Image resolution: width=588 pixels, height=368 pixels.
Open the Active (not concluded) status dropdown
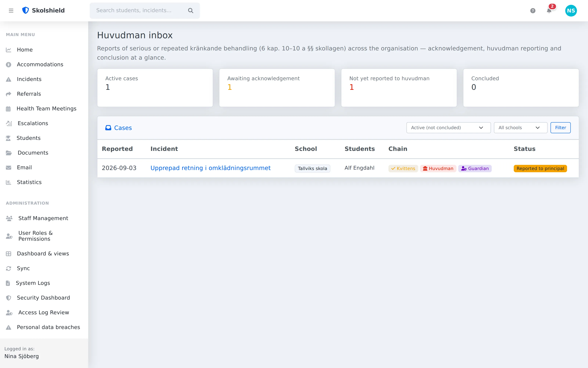coord(448,128)
